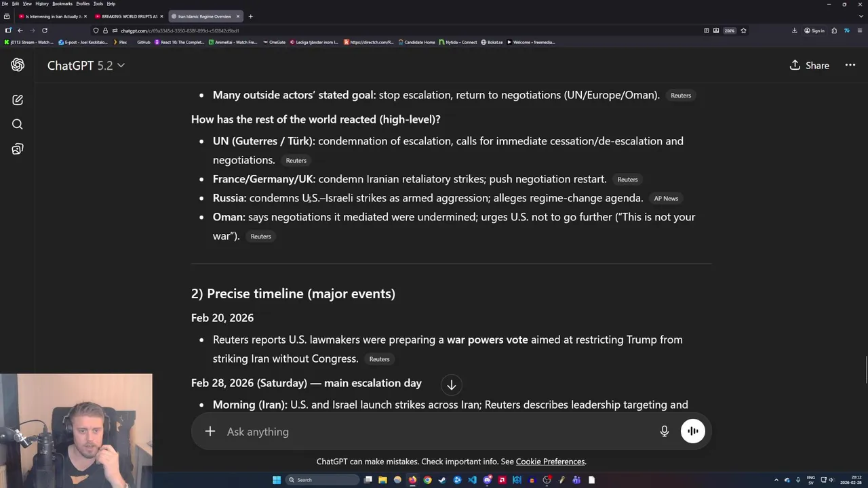Open the File menu

click(x=5, y=3)
